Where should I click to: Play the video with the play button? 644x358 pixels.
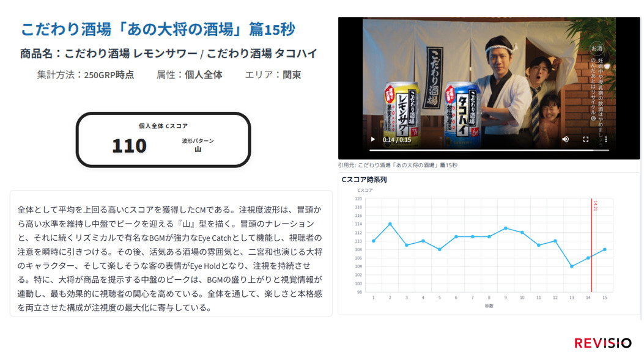pos(372,139)
